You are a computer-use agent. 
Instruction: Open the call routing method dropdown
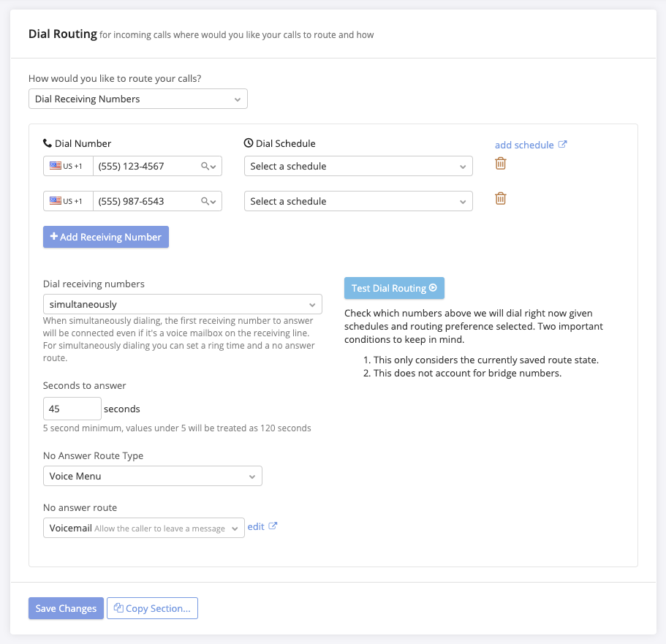[137, 99]
